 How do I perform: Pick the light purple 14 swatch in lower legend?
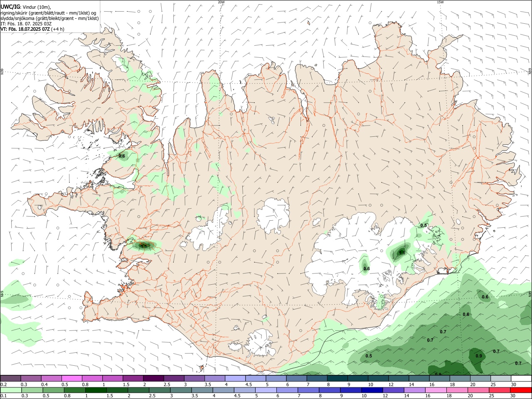[x=414, y=390]
